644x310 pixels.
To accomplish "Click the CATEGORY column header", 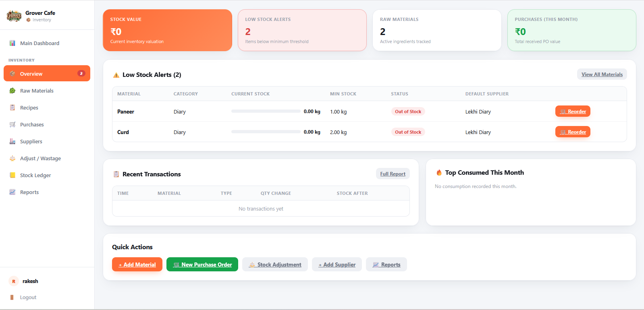I will tap(185, 94).
